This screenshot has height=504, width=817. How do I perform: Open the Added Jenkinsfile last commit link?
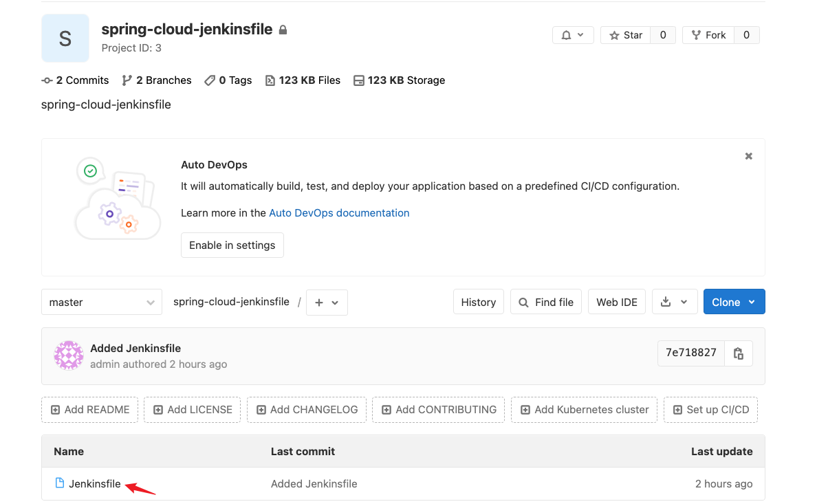coord(314,483)
